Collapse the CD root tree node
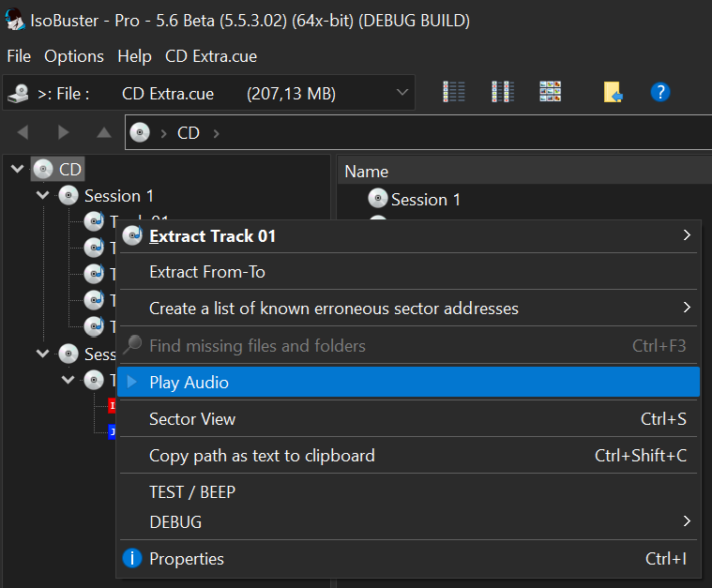The height and width of the screenshot is (588, 712). tap(17, 169)
